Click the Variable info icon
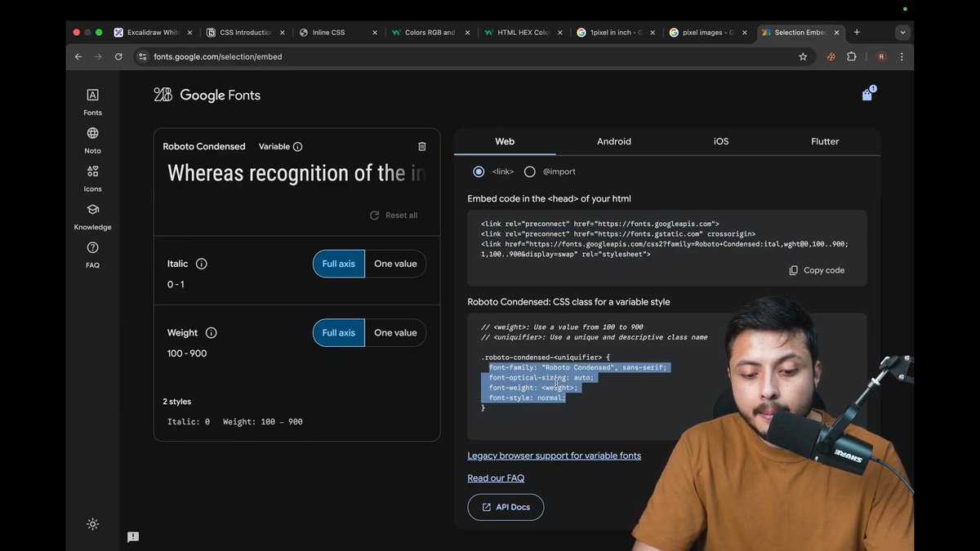Viewport: 980px width, 551px height. pyautogui.click(x=297, y=147)
